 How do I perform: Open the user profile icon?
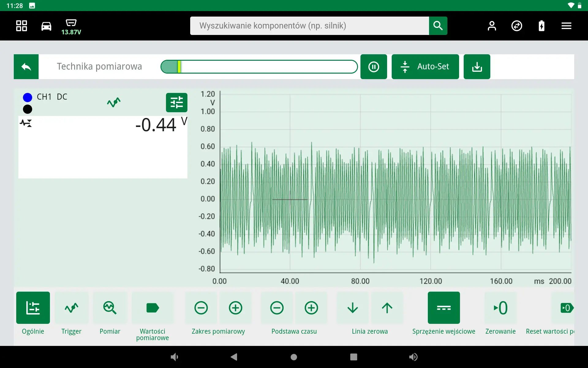492,26
